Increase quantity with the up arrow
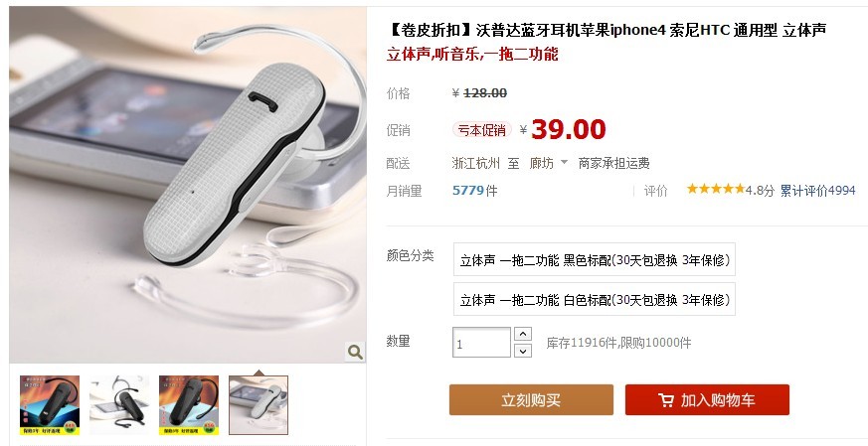This screenshot has height=446, width=868. (523, 334)
